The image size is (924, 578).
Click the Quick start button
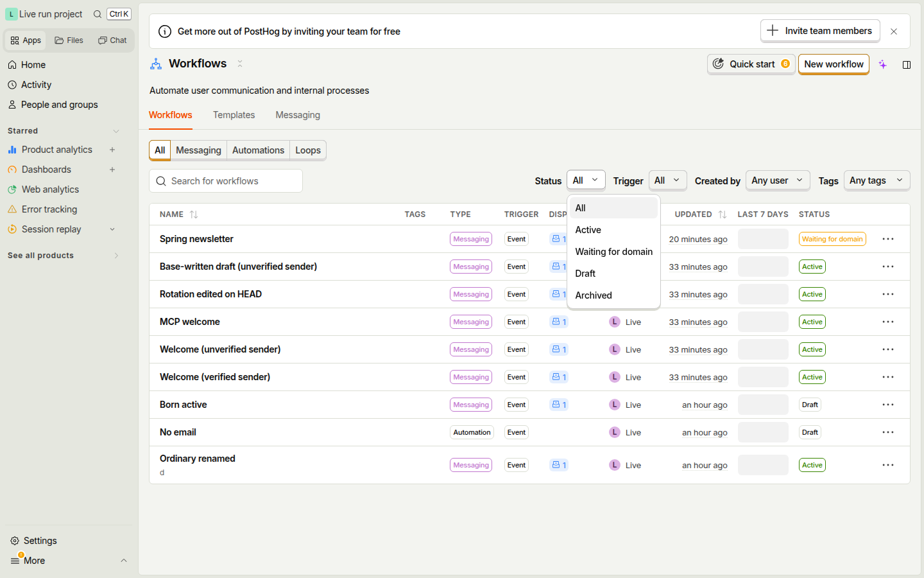[751, 64]
